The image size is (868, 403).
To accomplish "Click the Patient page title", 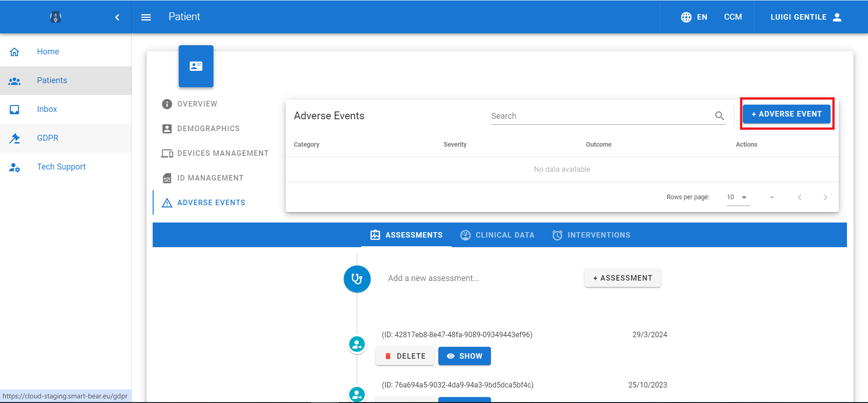I will click(x=184, y=17).
